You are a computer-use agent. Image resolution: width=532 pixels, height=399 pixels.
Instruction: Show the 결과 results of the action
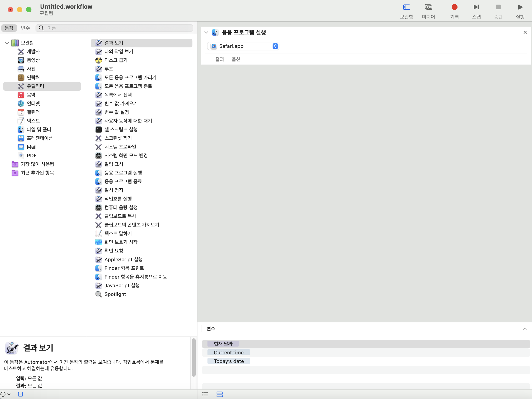[220, 59]
